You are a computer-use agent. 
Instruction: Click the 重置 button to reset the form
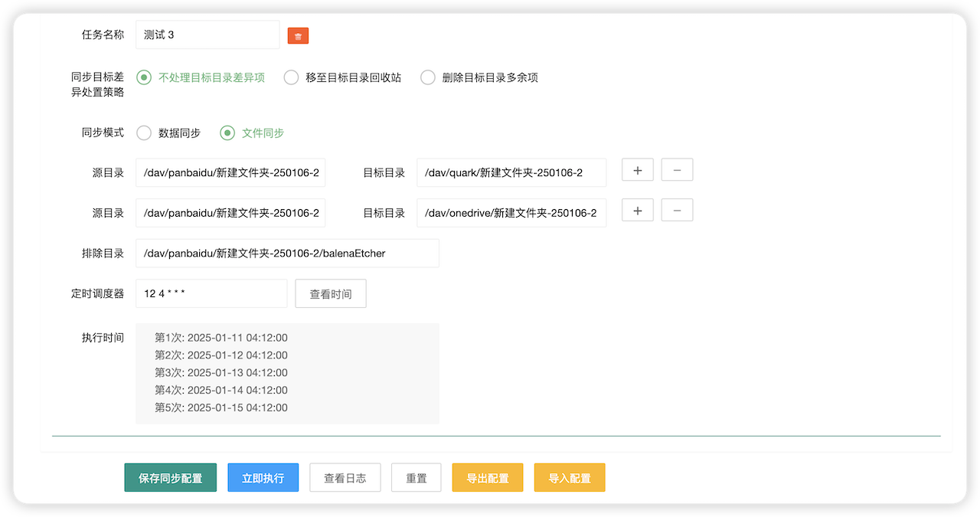(x=416, y=477)
